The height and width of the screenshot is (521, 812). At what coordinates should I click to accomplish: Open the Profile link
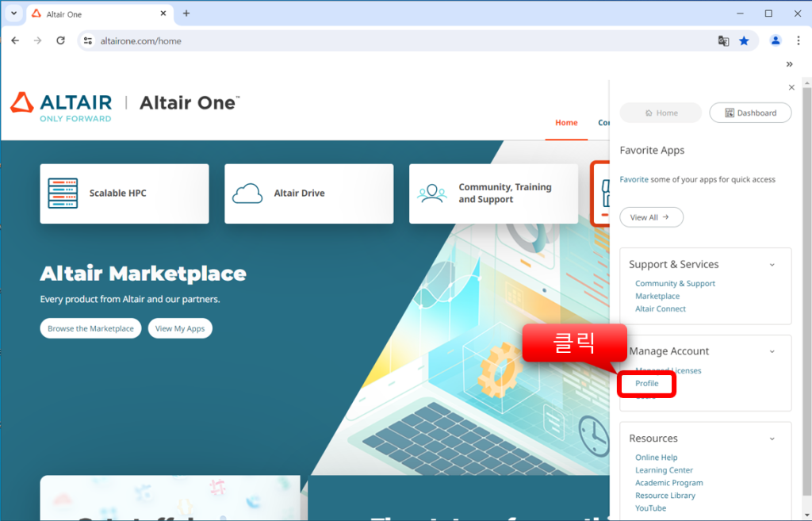pyautogui.click(x=647, y=383)
